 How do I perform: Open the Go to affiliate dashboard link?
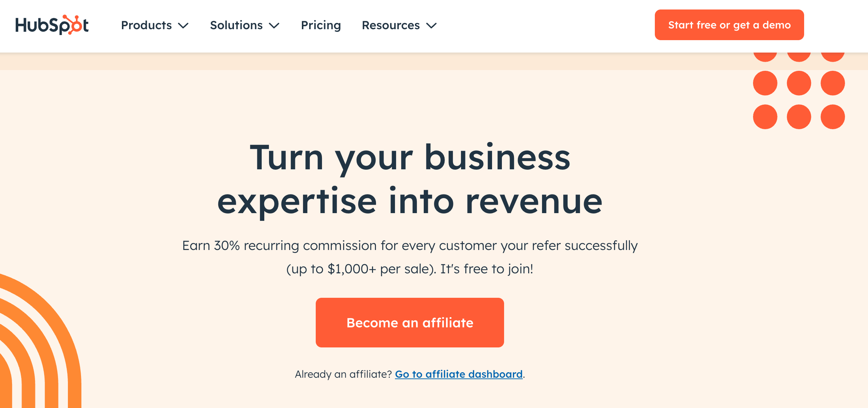(x=458, y=374)
